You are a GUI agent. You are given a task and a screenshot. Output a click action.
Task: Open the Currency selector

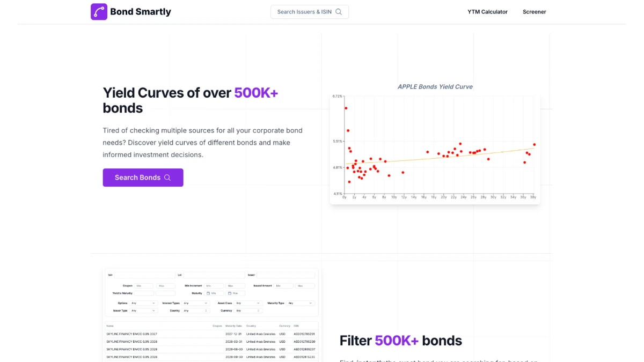point(248,311)
